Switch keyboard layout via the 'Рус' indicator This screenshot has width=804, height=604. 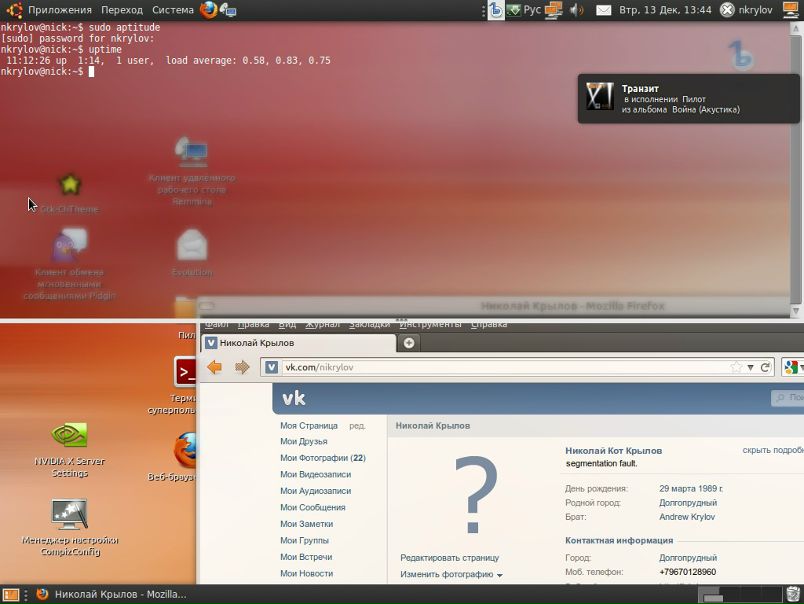(x=531, y=10)
